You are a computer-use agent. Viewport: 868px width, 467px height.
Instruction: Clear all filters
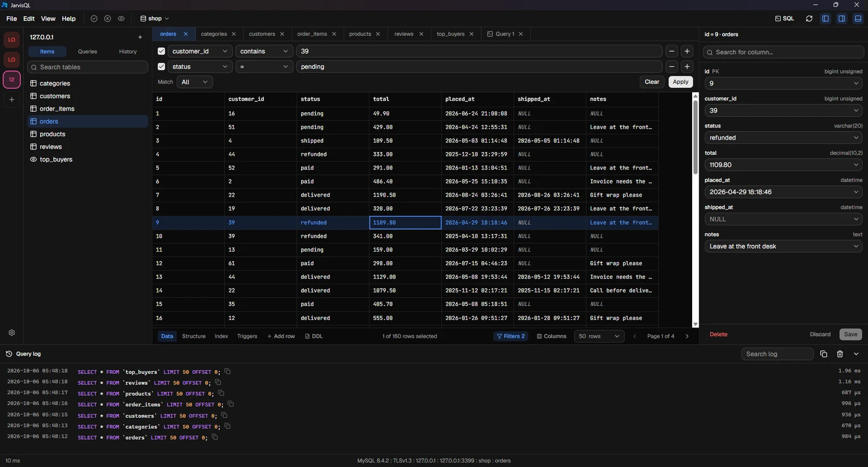[652, 82]
